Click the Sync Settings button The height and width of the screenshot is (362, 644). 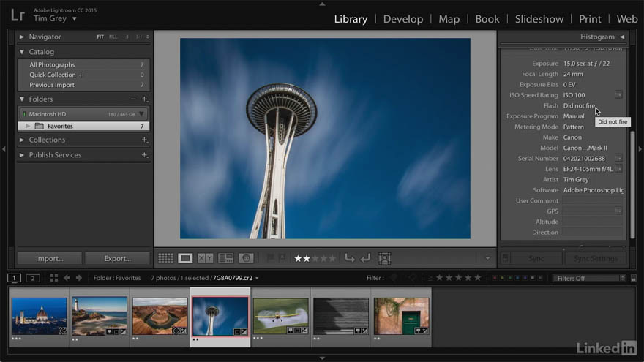tap(596, 258)
